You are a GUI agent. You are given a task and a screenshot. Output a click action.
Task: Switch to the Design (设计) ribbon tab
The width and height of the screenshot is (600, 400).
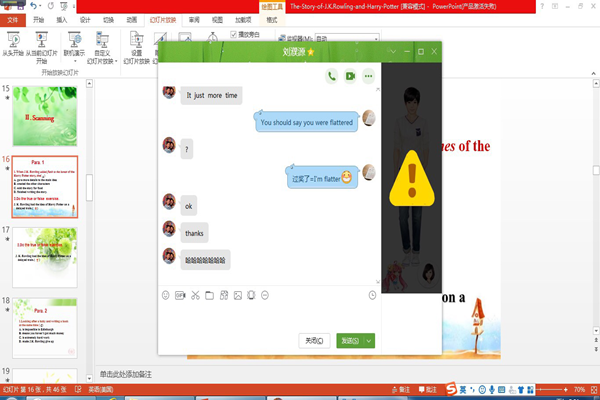coord(85,20)
